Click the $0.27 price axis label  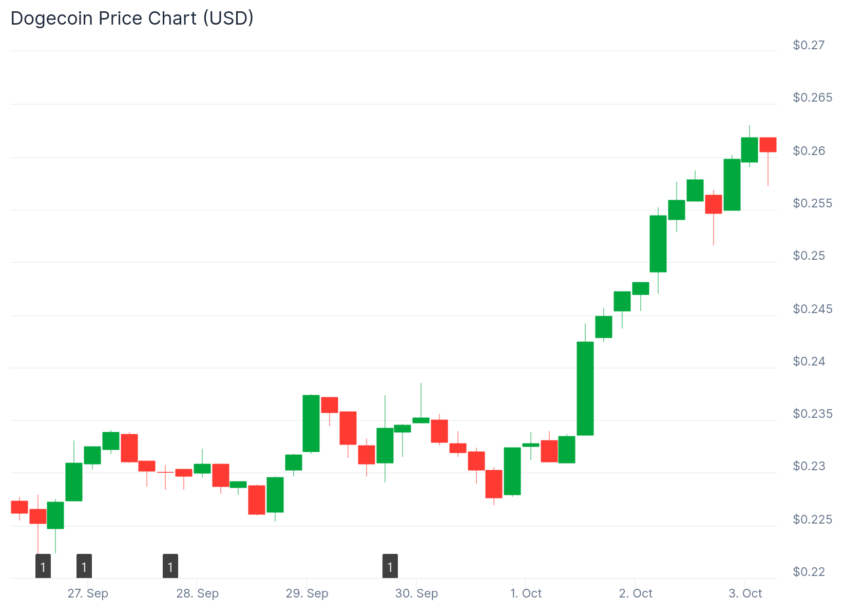(x=809, y=45)
